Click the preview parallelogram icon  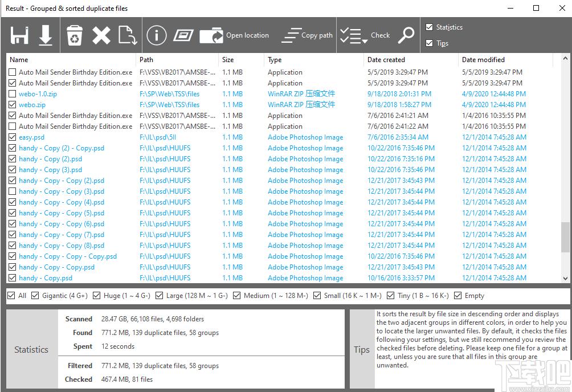pyautogui.click(x=183, y=35)
